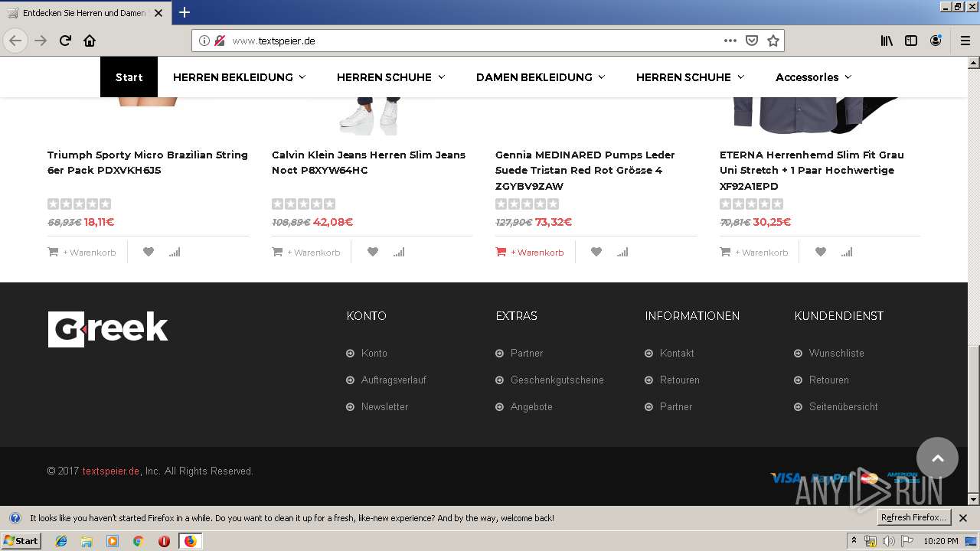
Task: Open Windows Start menu
Action: click(x=21, y=540)
